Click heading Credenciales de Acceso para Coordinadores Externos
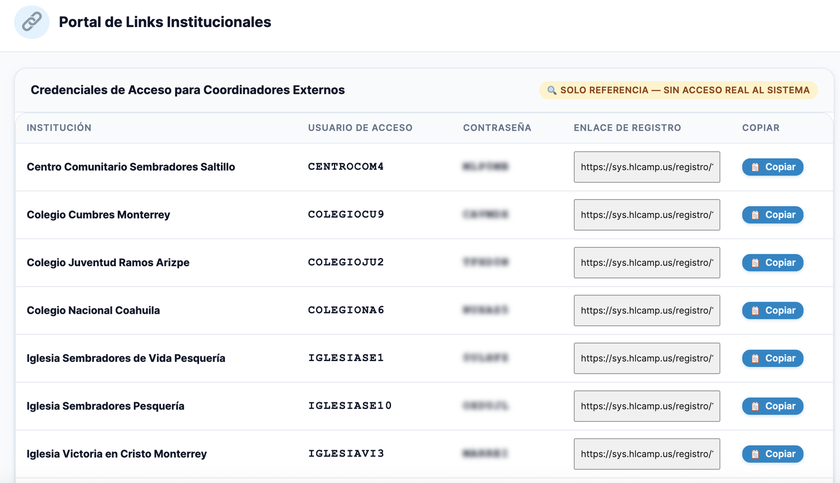Image resolution: width=840 pixels, height=483 pixels. (188, 90)
